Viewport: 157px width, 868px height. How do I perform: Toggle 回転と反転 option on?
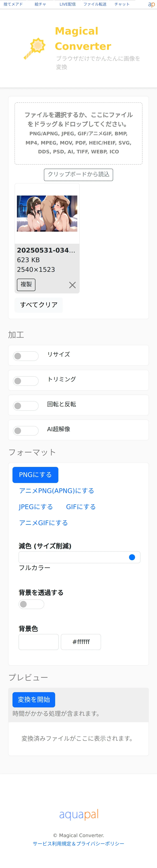click(26, 406)
